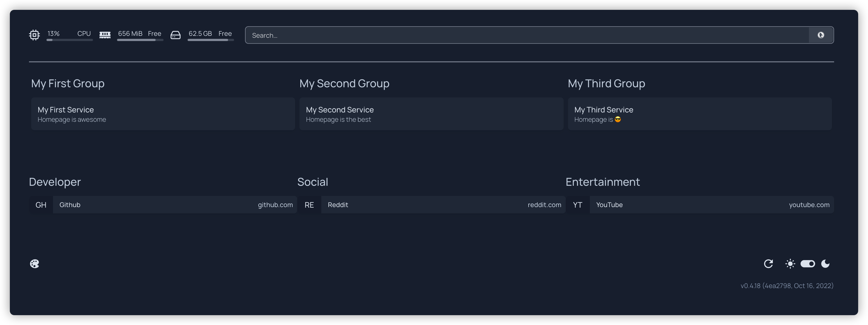This screenshot has height=325, width=868.
Task: Click the disk drive icon
Action: [176, 35]
